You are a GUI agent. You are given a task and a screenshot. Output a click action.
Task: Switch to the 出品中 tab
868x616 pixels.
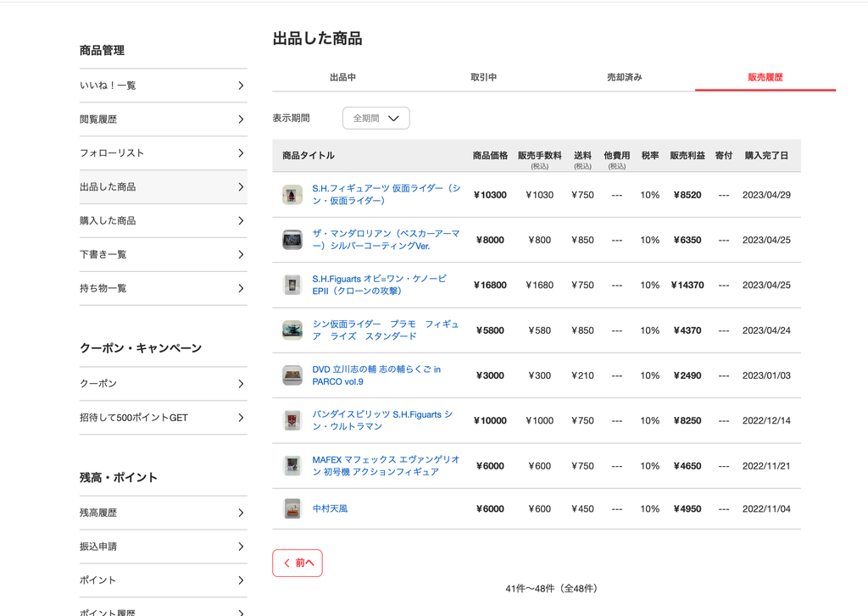point(342,77)
